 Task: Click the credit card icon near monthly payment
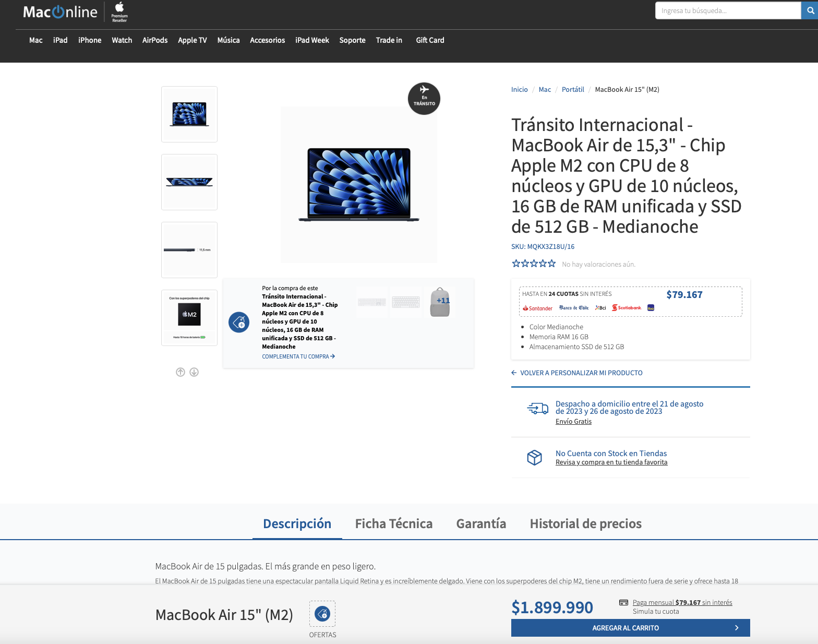[x=623, y=602]
